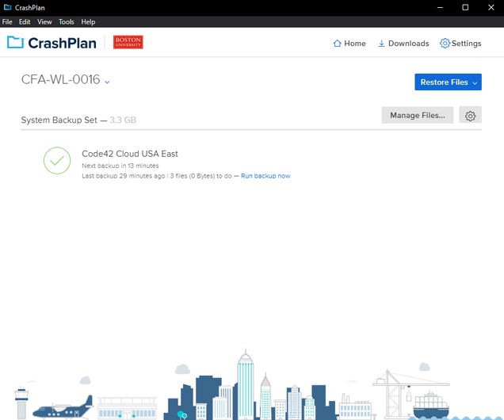Click the green checkmark status icon
504x420 pixels.
(57, 160)
